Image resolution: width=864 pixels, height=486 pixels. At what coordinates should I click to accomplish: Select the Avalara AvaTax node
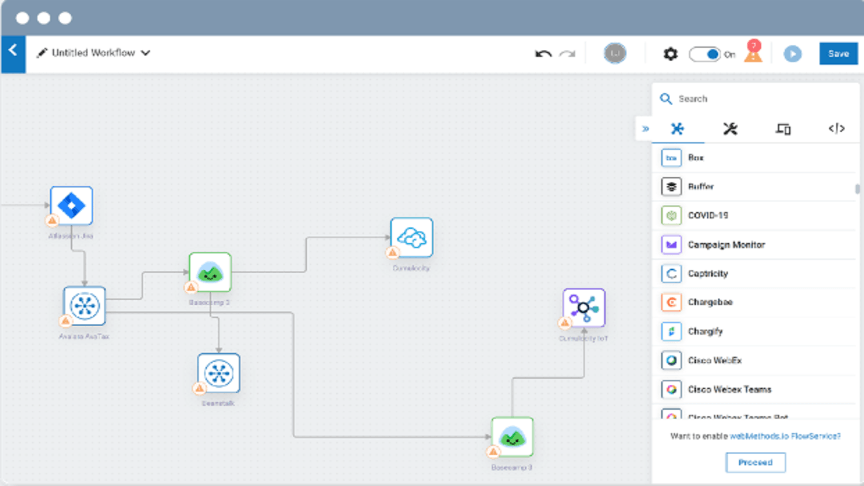point(85,306)
